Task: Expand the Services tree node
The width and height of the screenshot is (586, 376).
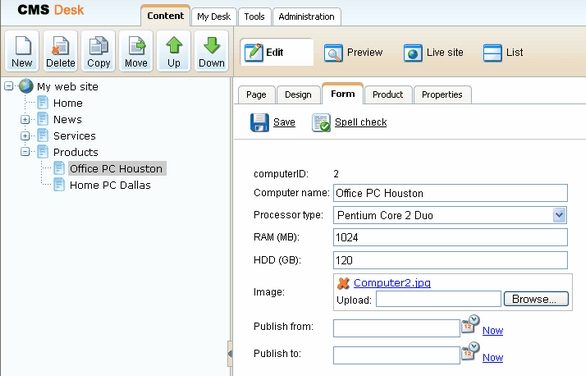Action: (x=25, y=136)
